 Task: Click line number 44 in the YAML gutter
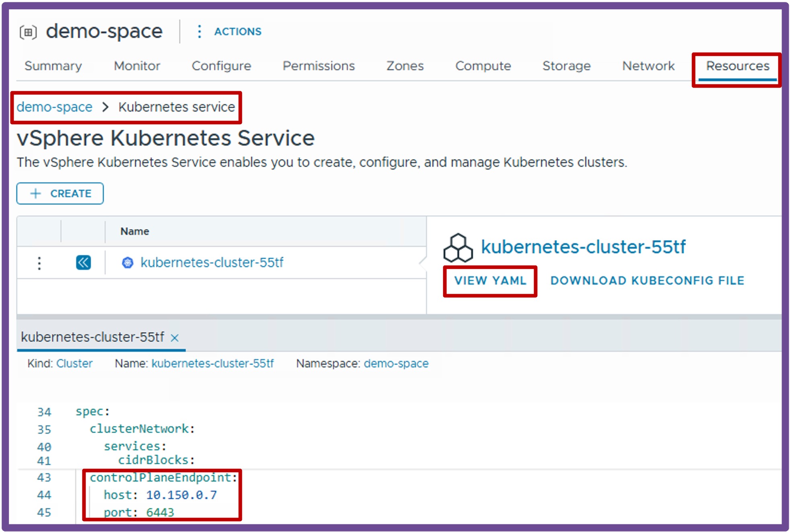[x=44, y=495]
